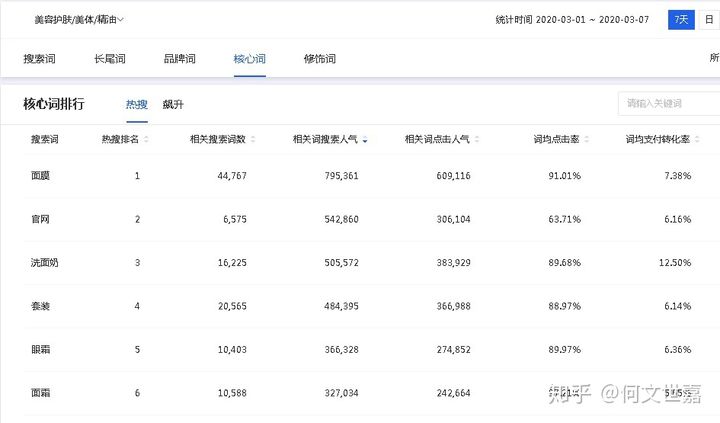The height and width of the screenshot is (423, 720).
Task: Go to 品牌词 tab
Action: click(179, 59)
